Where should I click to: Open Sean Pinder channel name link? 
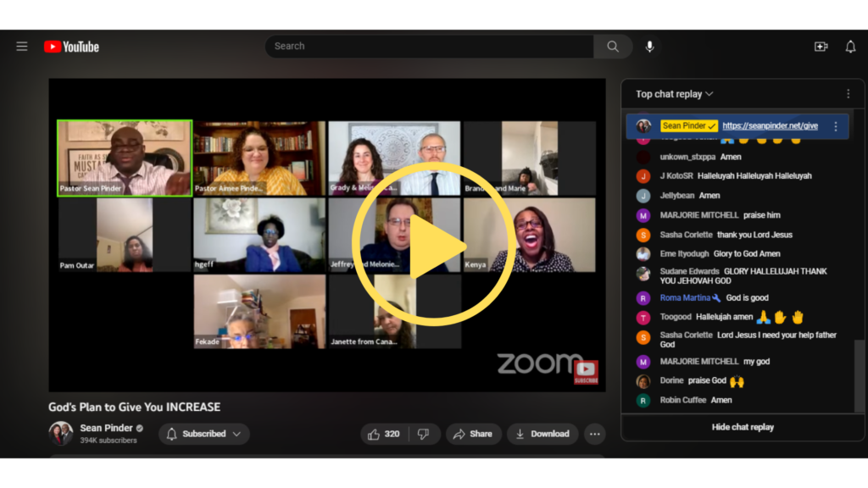[106, 428]
